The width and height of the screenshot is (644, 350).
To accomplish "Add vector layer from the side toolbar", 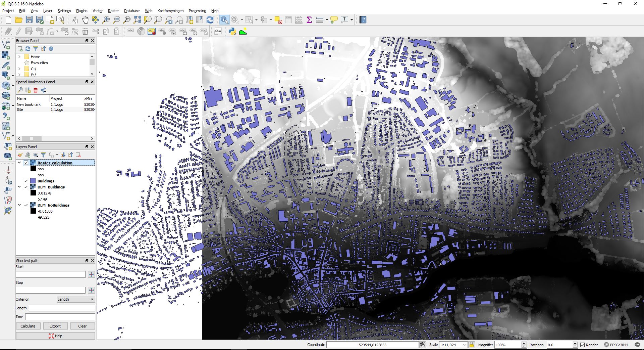I will click(6, 45).
